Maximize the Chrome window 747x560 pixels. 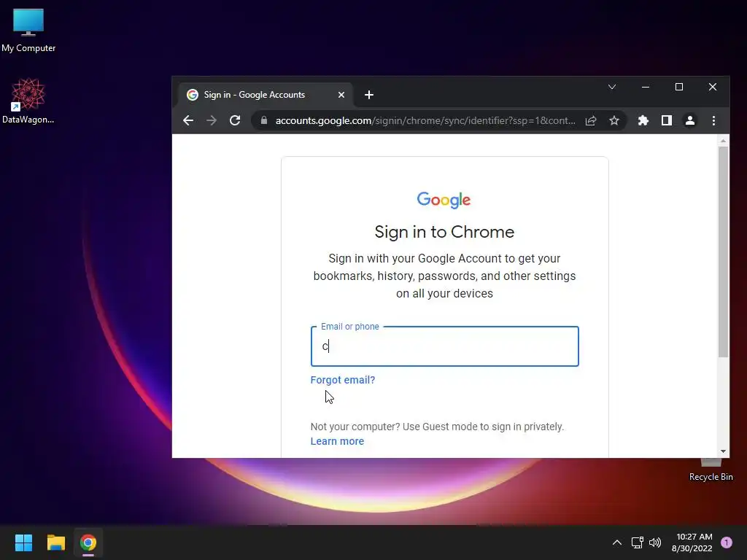tap(679, 87)
